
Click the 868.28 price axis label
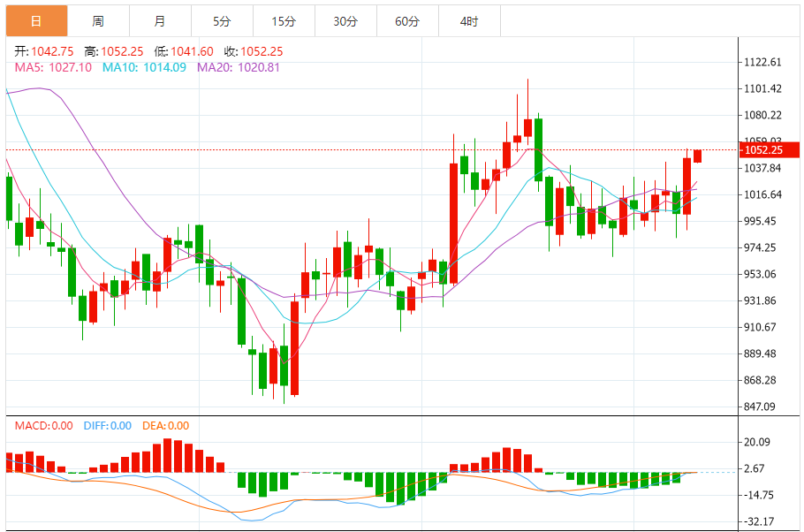click(x=761, y=380)
